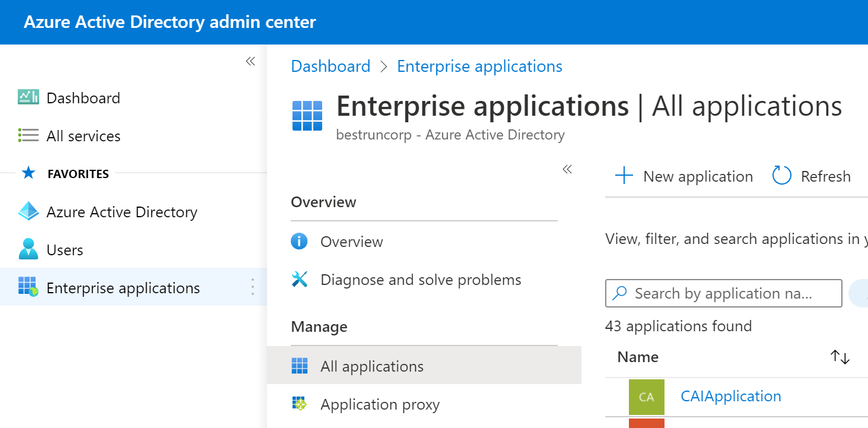Refresh the applications list
Screen dimensions: 868x428
812,176
